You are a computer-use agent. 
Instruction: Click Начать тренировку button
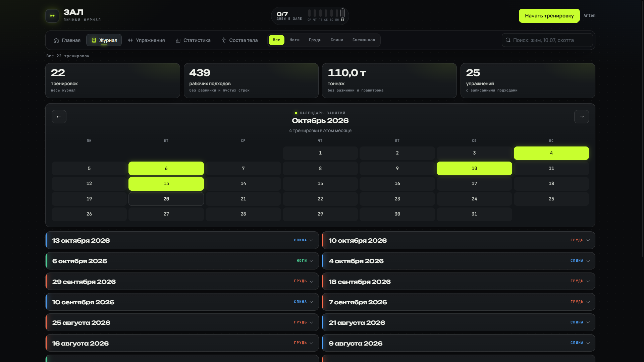pos(549,16)
